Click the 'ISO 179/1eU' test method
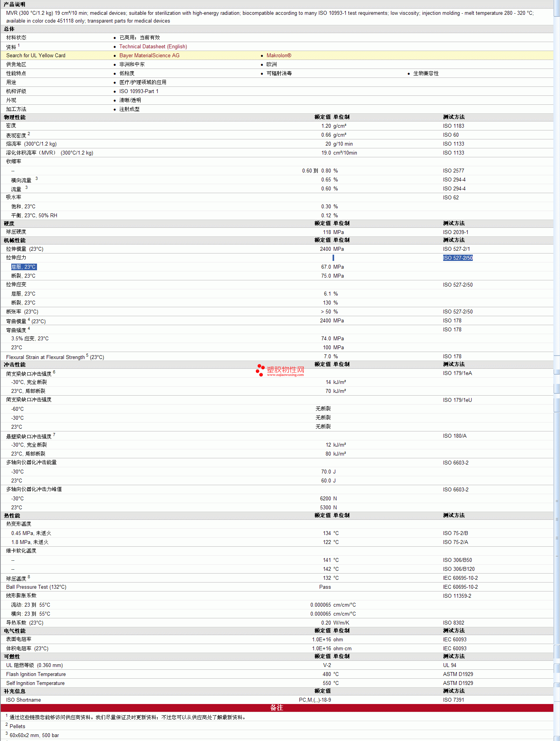This screenshot has height=741, width=560. (x=458, y=400)
